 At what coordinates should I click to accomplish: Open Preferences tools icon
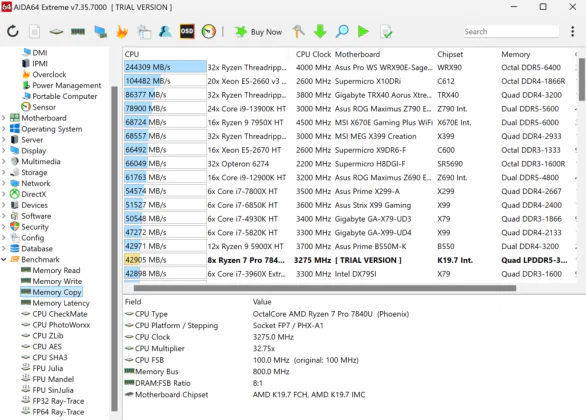(298, 31)
